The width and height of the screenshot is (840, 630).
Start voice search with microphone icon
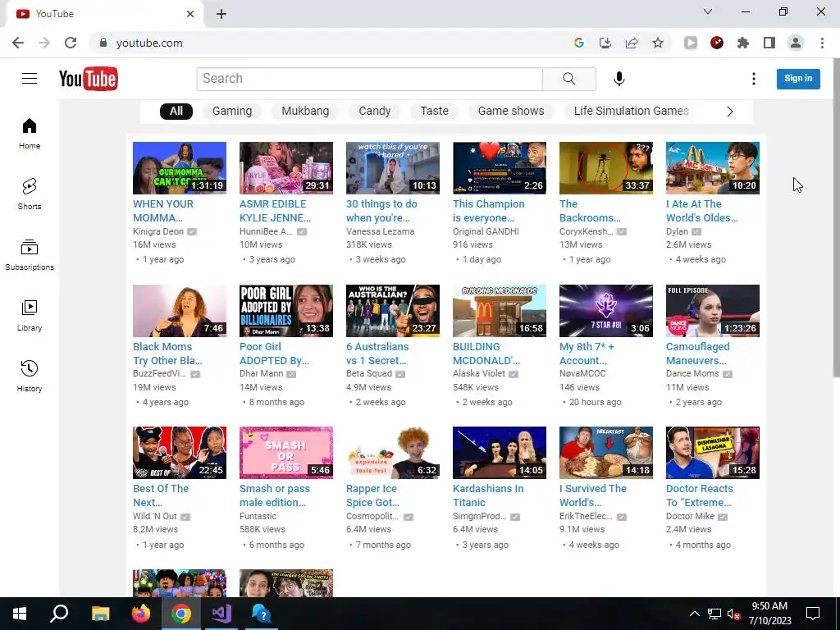(x=619, y=79)
